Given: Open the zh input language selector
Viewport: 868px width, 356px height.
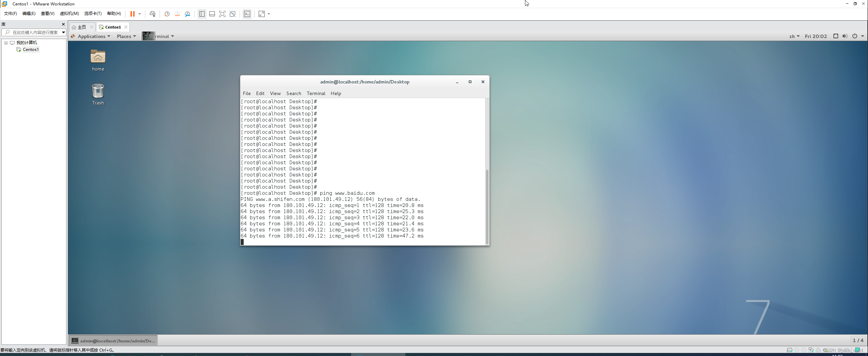Looking at the screenshot, I should coord(794,36).
